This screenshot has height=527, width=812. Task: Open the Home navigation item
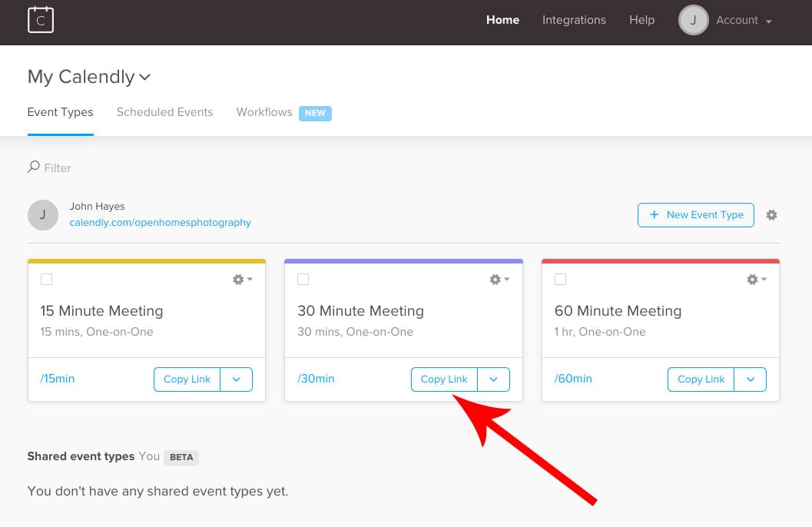502,20
